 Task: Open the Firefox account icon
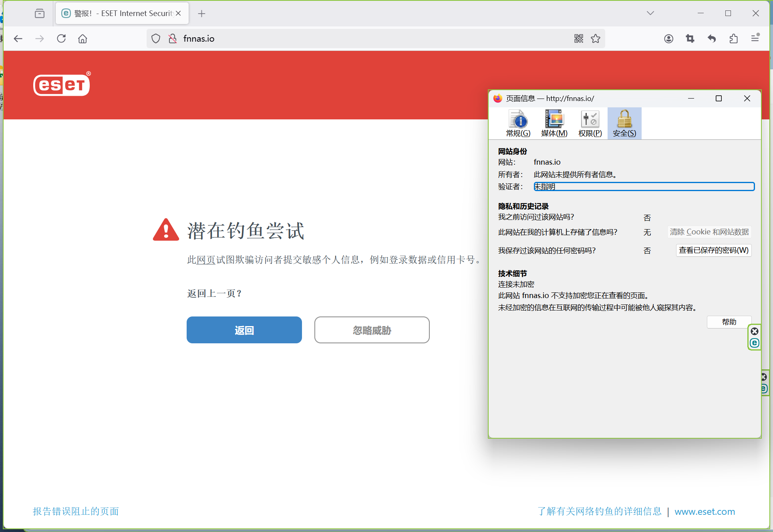668,38
